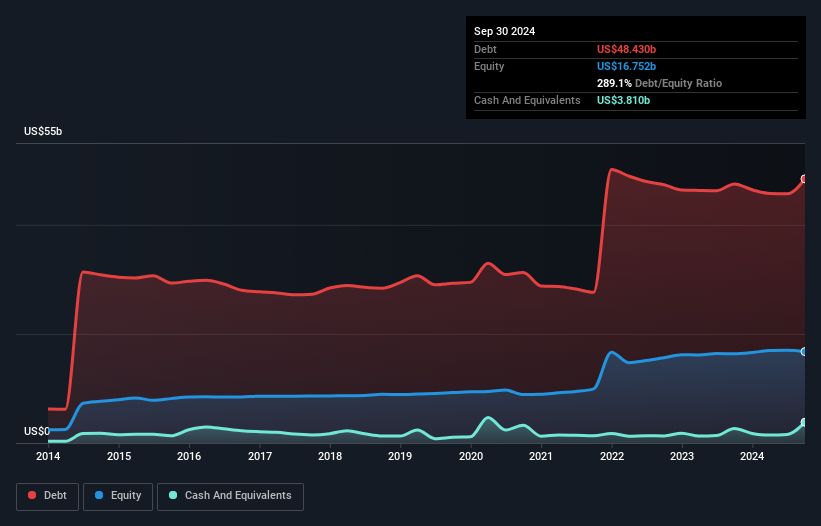Click the 2018 x-axis label

pyautogui.click(x=330, y=456)
